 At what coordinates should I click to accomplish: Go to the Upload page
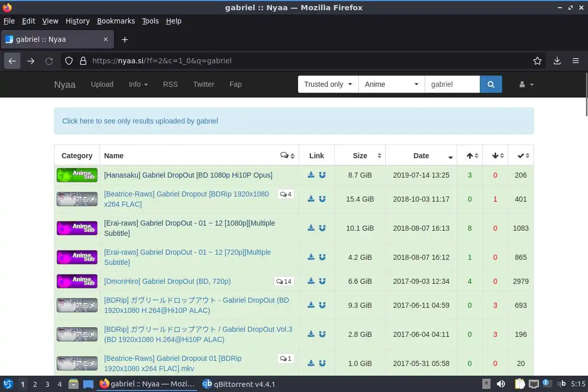coord(102,84)
